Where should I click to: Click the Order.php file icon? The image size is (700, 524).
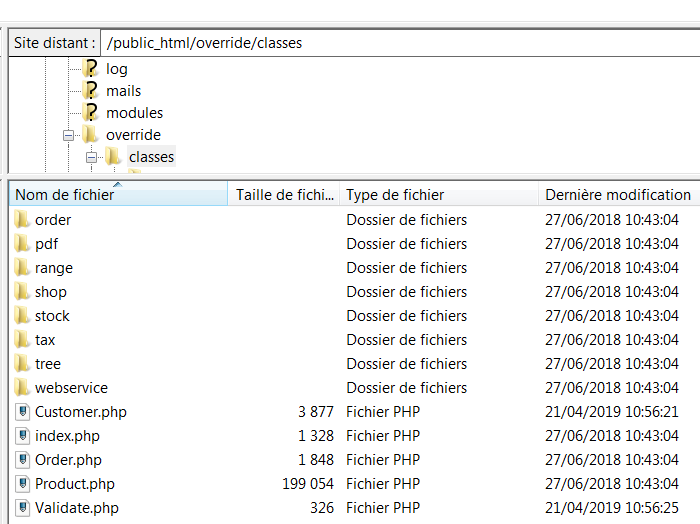[x=22, y=460]
